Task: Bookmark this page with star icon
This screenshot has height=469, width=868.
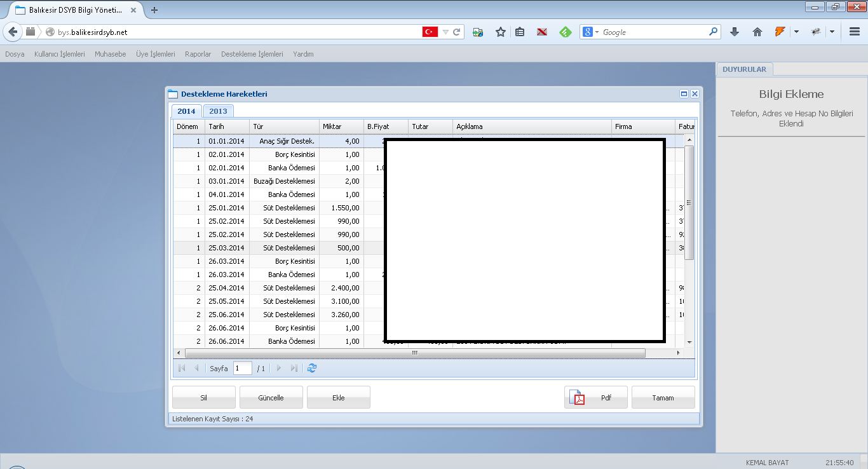Action: pos(501,32)
